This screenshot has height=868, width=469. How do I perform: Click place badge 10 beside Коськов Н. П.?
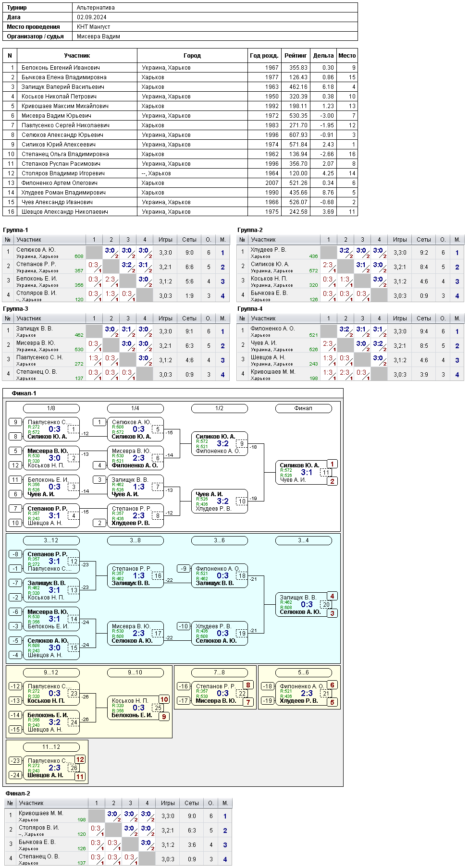click(164, 699)
